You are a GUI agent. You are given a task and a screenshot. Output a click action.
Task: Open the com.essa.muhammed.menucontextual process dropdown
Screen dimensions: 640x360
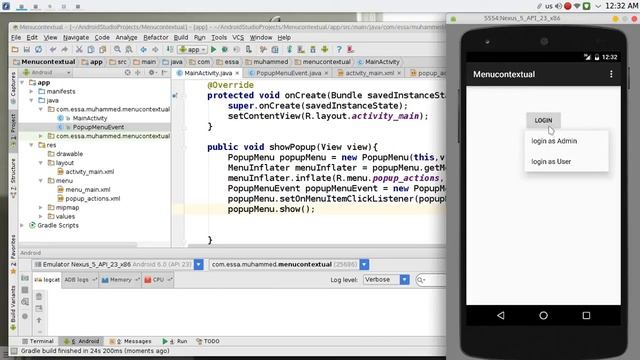(x=364, y=264)
